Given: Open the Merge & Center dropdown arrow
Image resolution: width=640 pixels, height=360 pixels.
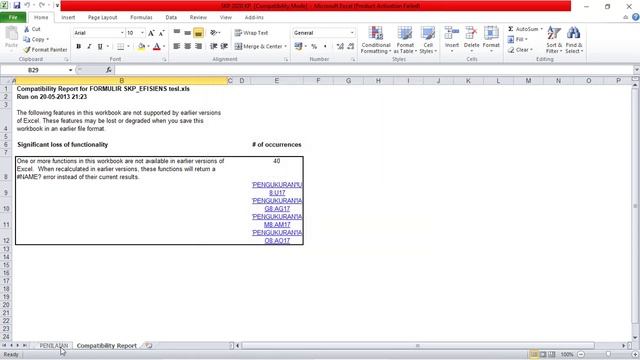Looking at the screenshot, I should pyautogui.click(x=286, y=47).
